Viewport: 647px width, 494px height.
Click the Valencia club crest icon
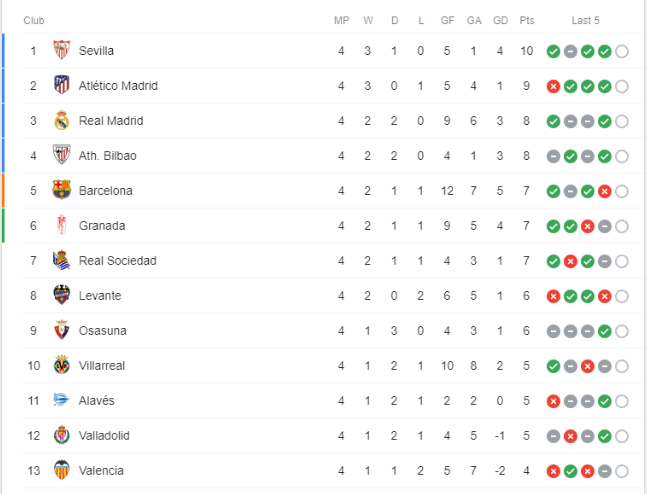(x=62, y=471)
